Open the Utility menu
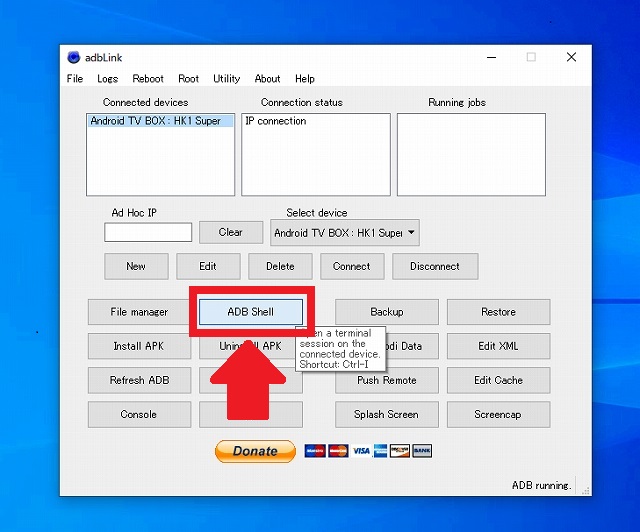Image resolution: width=640 pixels, height=532 pixels. (x=227, y=78)
